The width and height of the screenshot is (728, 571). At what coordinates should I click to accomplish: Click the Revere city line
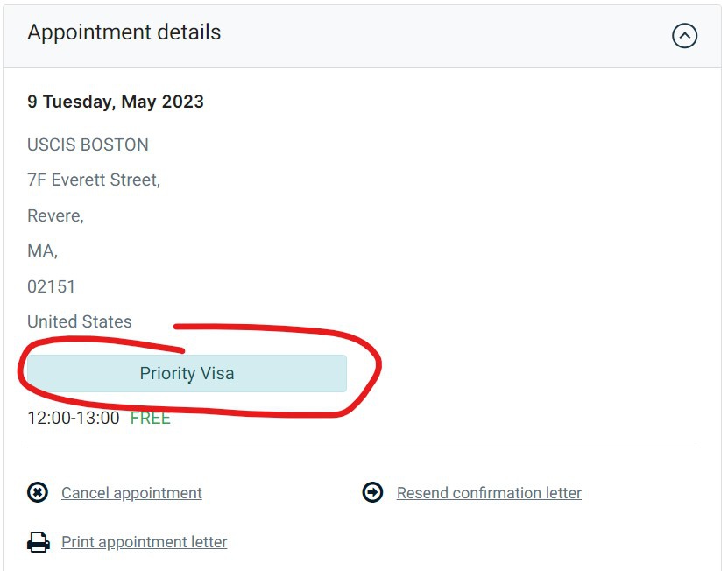coord(56,215)
